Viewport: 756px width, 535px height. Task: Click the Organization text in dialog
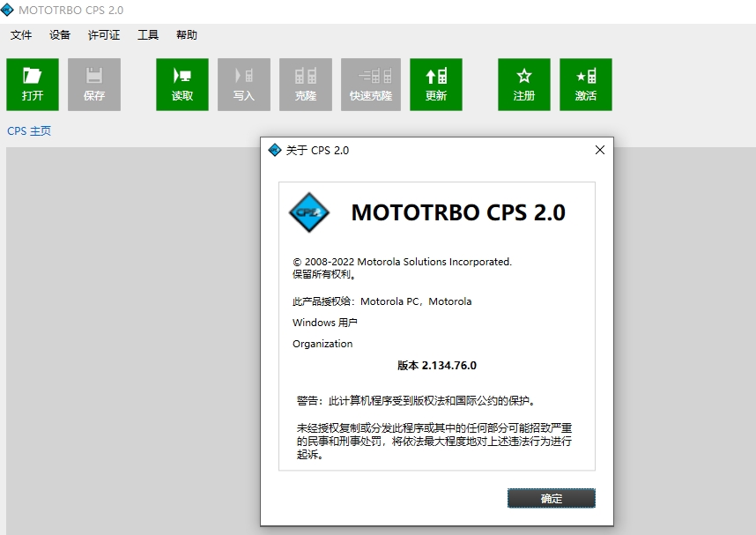coord(322,344)
